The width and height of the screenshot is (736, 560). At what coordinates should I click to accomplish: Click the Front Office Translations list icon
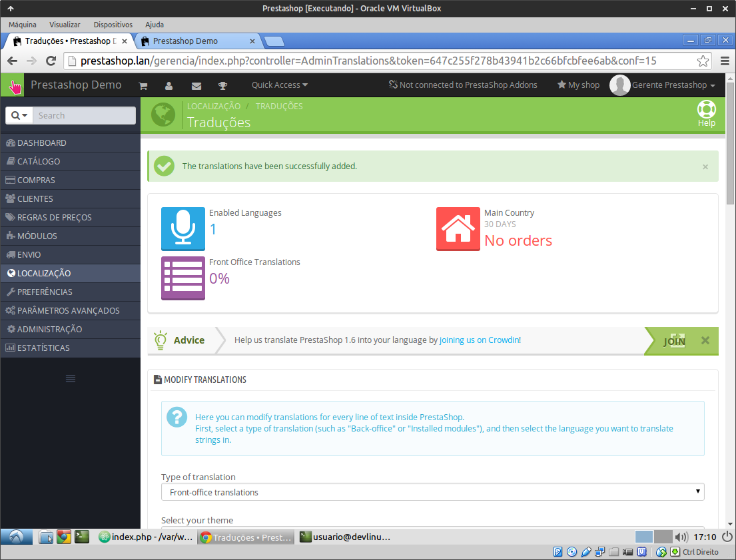(x=183, y=278)
